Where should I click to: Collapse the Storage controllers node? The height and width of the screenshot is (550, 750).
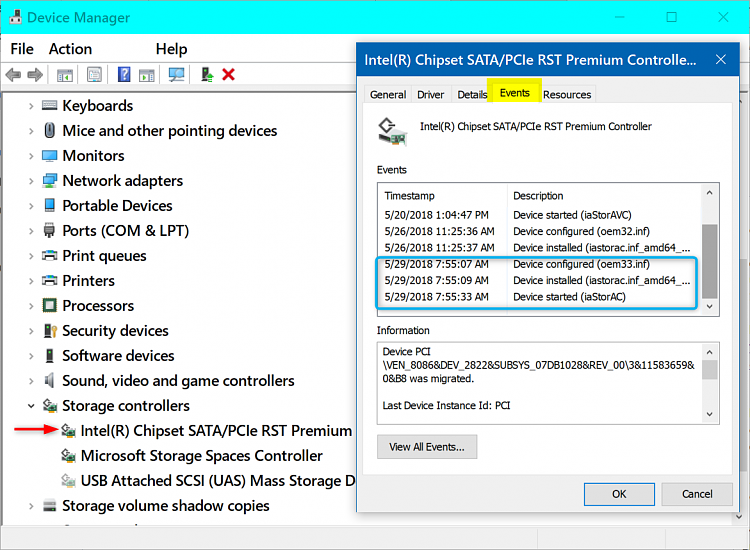(x=31, y=406)
